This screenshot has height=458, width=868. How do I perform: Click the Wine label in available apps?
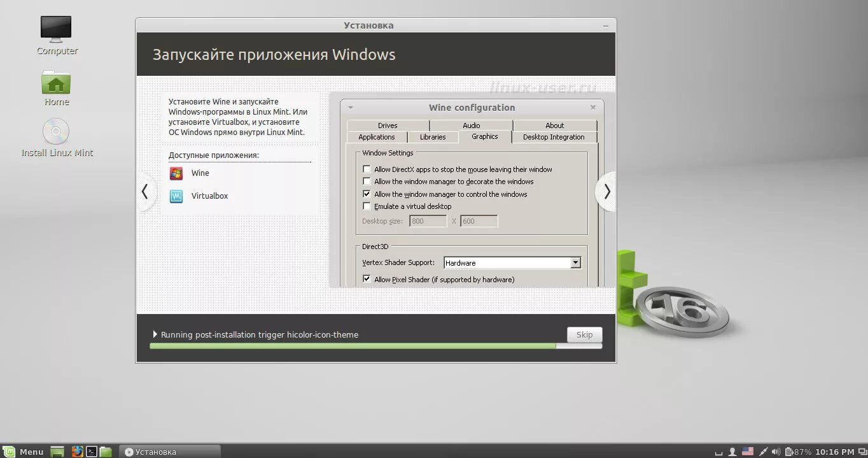(200, 173)
